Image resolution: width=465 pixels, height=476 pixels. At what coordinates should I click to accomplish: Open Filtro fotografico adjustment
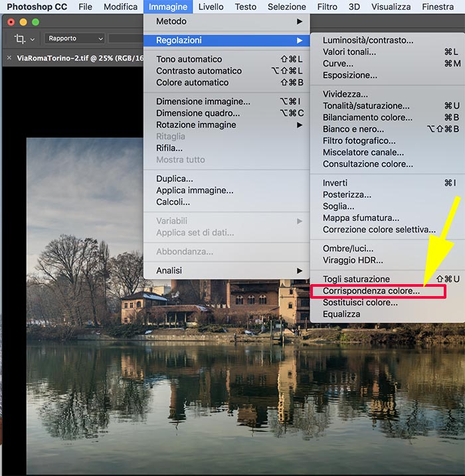[x=387, y=141]
